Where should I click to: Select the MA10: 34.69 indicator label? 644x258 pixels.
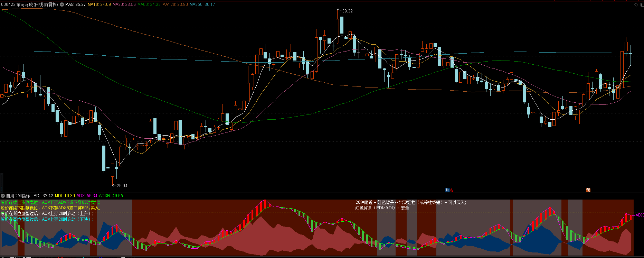click(x=99, y=4)
